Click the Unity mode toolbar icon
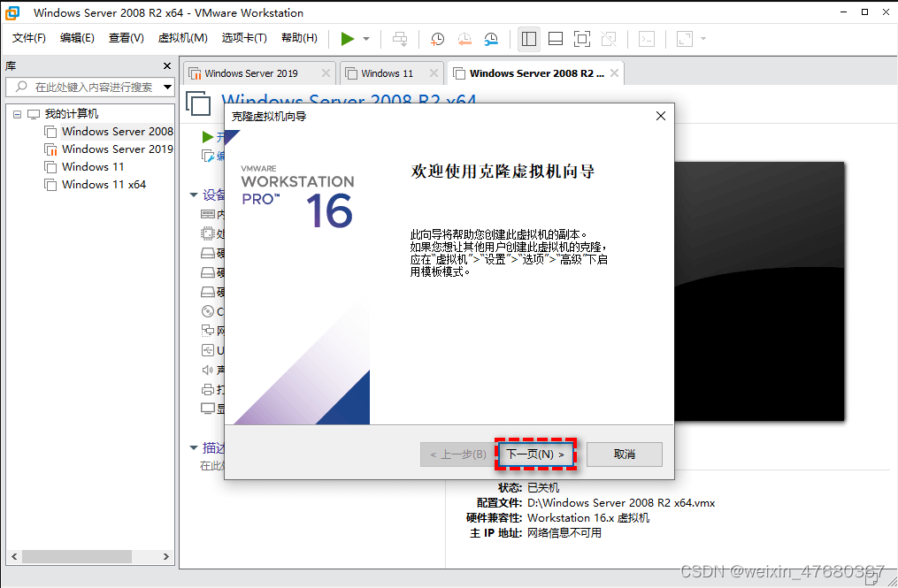This screenshot has height=588, width=898. click(x=609, y=39)
